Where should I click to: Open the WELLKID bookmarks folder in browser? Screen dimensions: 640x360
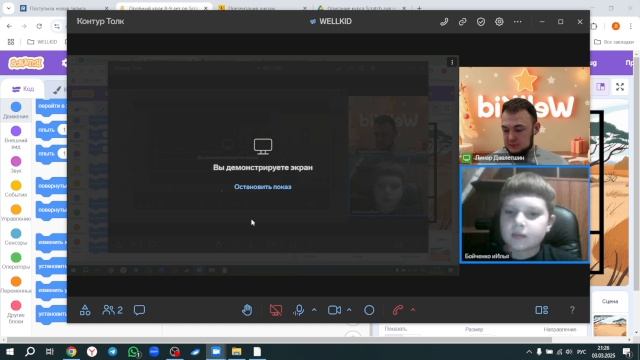pos(42,42)
